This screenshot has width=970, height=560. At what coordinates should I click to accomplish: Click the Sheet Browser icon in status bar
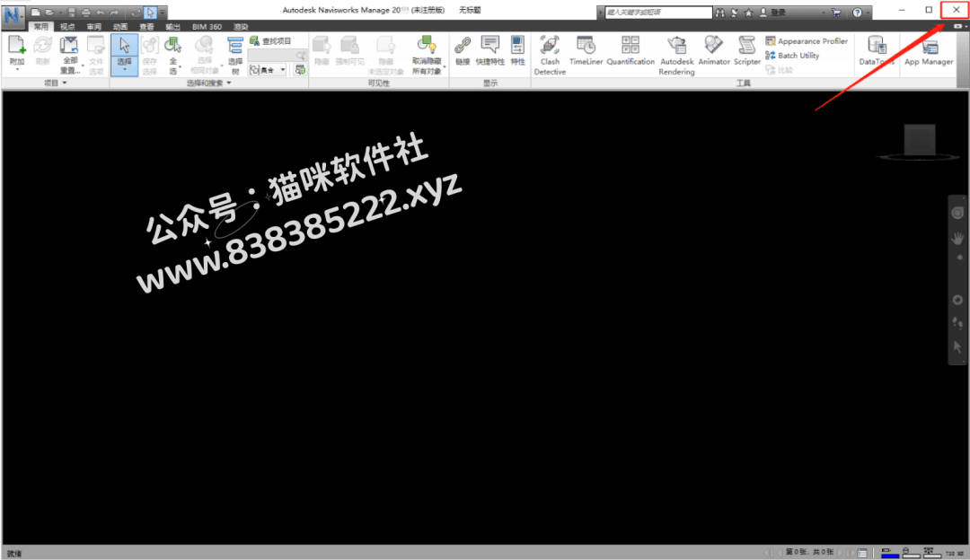coord(861,553)
